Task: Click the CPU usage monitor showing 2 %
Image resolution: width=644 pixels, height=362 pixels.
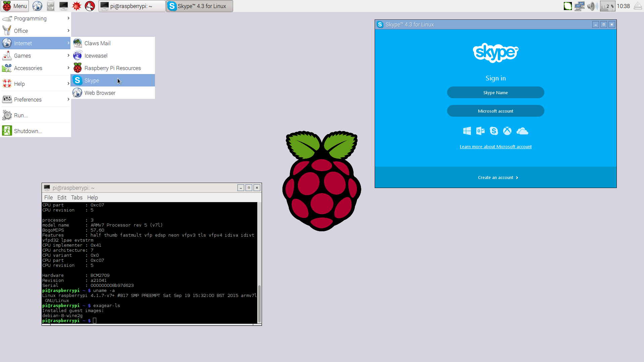Action: coord(607,6)
